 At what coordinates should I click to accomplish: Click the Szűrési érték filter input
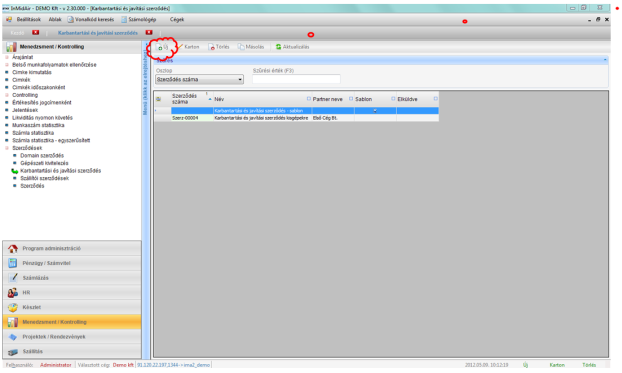(x=296, y=79)
